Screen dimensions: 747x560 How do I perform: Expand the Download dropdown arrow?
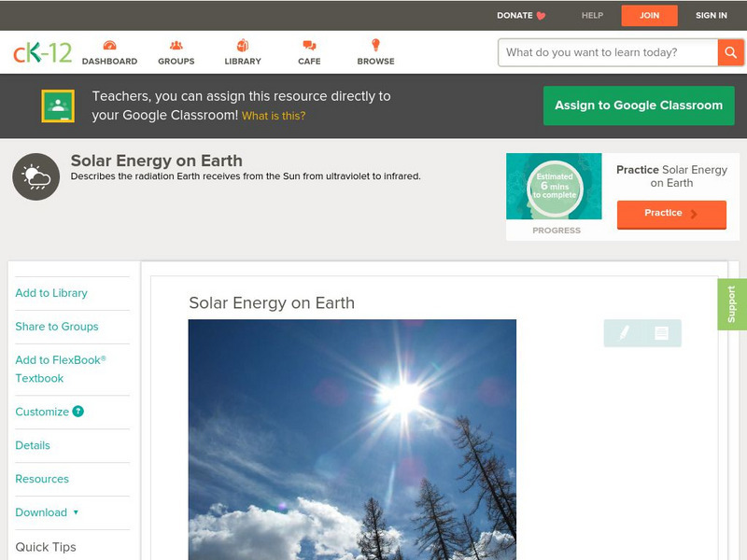pyautogui.click(x=76, y=512)
